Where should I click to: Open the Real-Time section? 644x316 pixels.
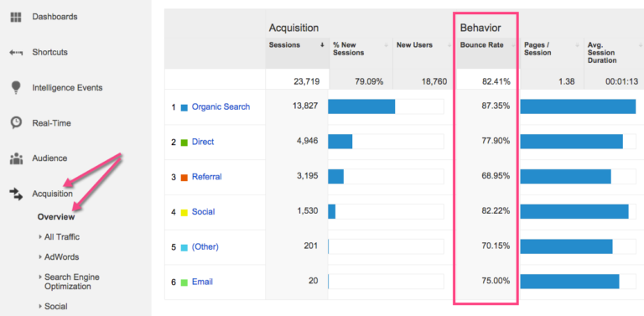pos(51,122)
